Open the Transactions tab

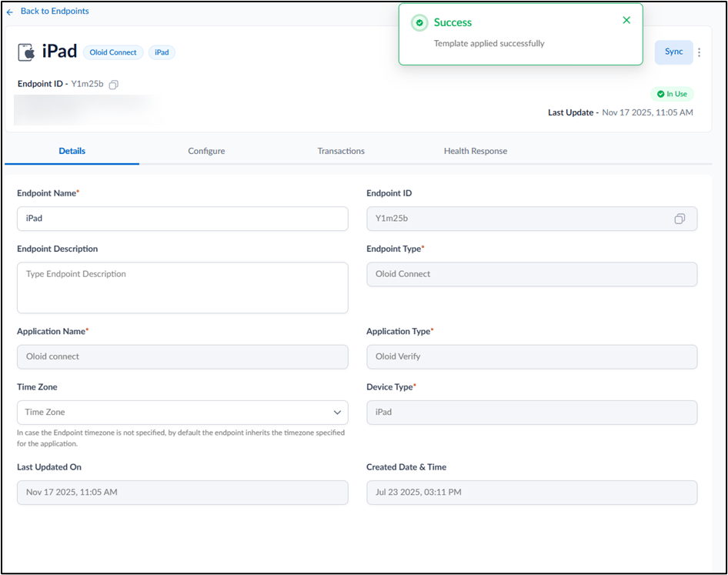(341, 151)
